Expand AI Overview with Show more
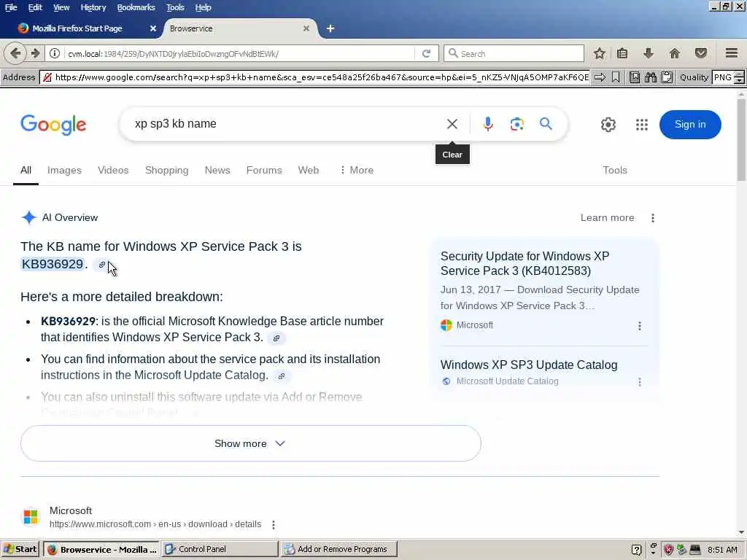This screenshot has height=560, width=747. 251,443
